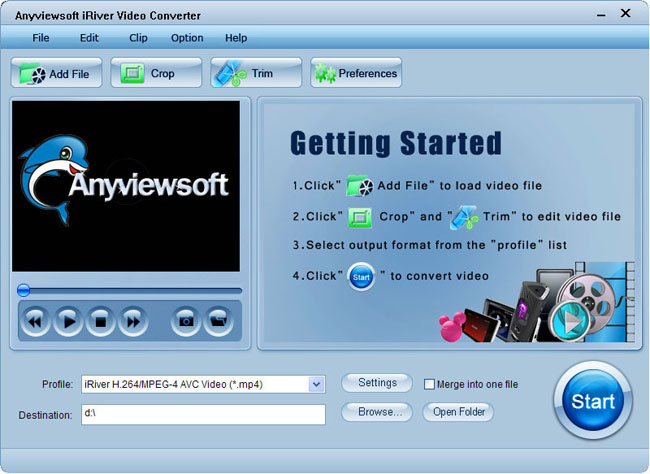Image resolution: width=650 pixels, height=474 pixels.
Task: Click the big blue Start button
Action: tap(593, 401)
